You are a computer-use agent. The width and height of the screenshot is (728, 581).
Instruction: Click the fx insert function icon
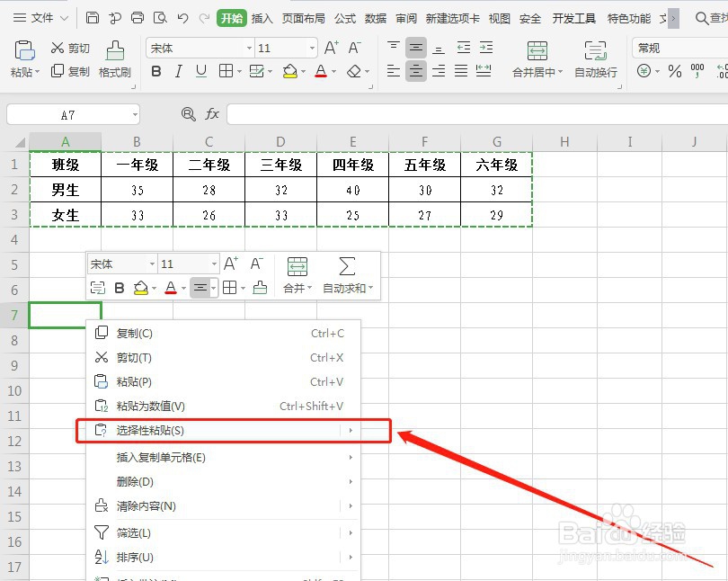point(212,114)
